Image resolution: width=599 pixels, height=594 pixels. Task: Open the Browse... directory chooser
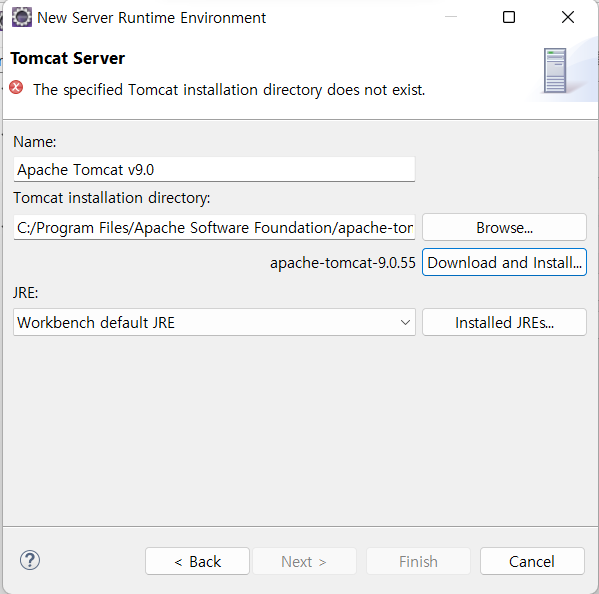(x=504, y=227)
